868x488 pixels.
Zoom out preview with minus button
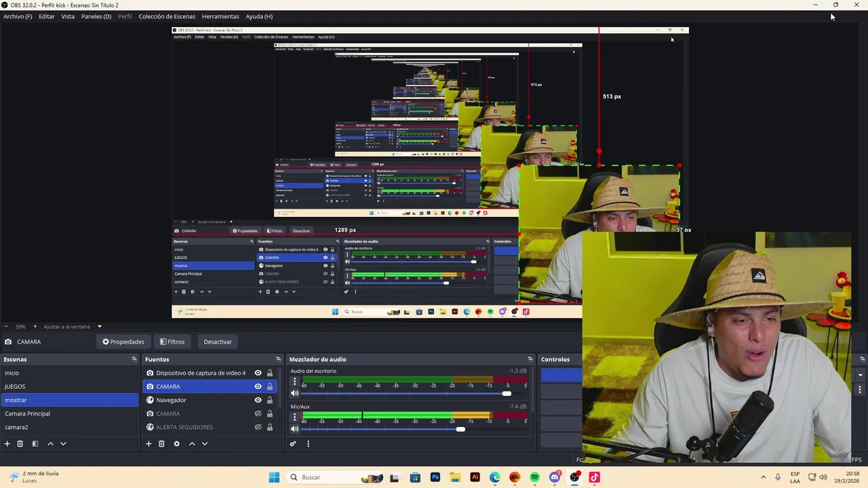pos(6,327)
